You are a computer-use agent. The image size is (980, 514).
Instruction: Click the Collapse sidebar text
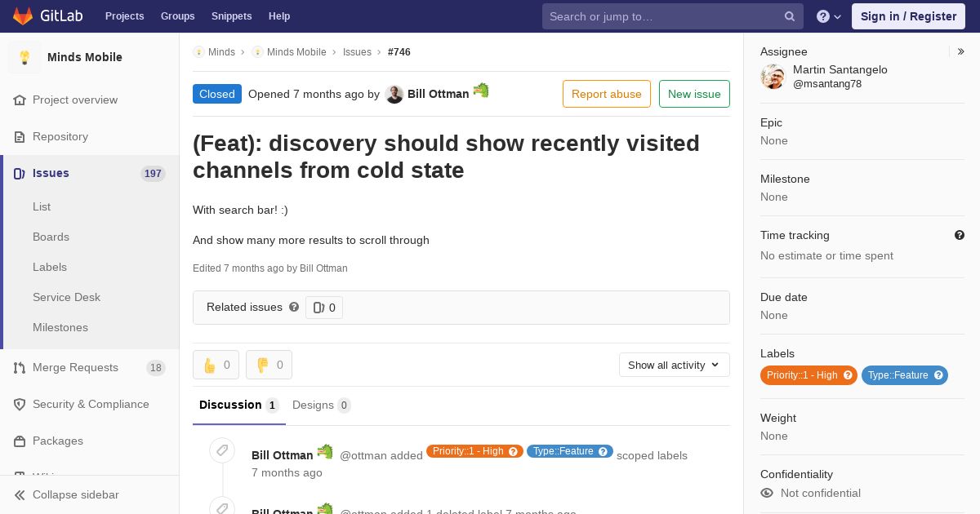(75, 494)
